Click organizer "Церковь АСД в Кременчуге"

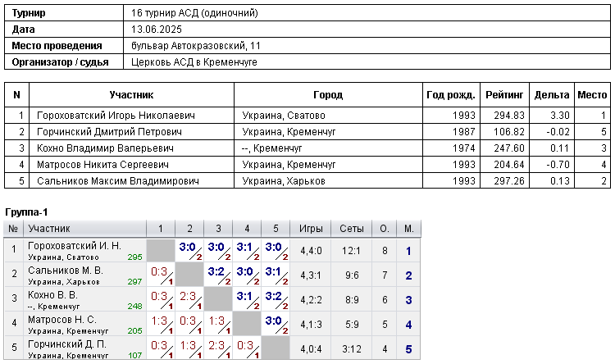tap(194, 62)
